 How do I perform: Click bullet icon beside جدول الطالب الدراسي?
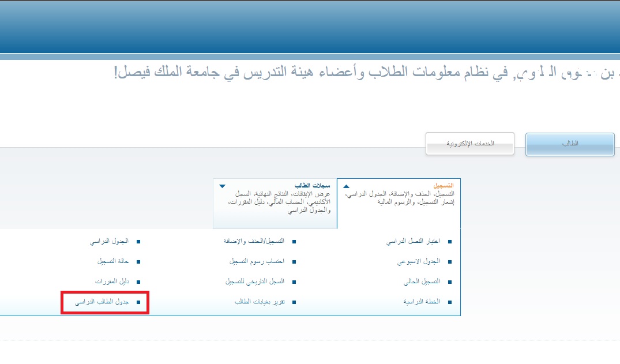coord(138,302)
